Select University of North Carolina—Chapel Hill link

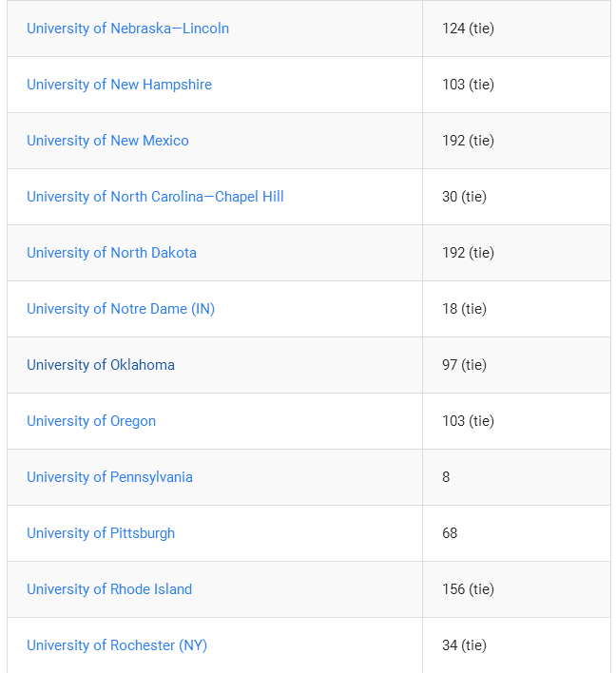pyautogui.click(x=155, y=197)
